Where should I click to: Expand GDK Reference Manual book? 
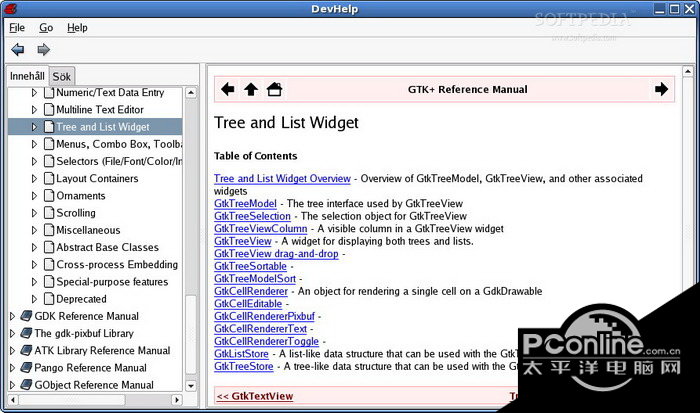(12, 316)
